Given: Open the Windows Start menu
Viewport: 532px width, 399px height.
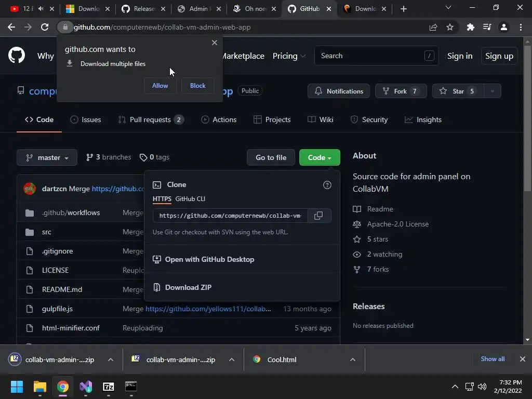Looking at the screenshot, I should click(17, 386).
